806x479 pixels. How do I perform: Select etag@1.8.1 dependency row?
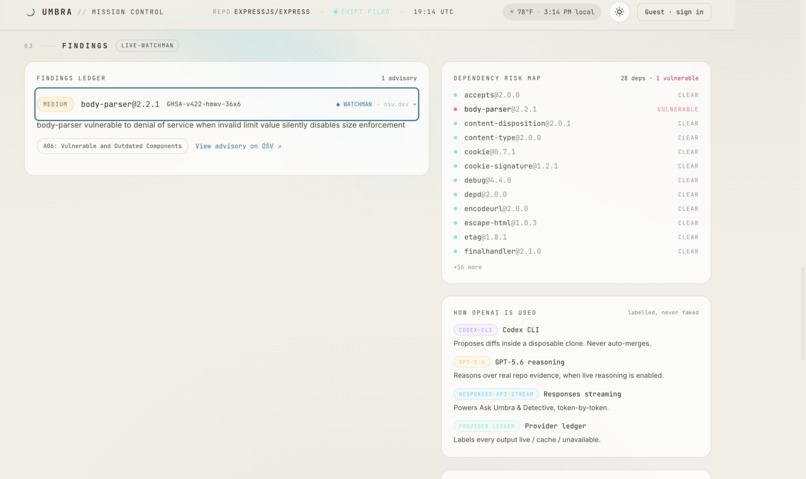tap(576, 237)
